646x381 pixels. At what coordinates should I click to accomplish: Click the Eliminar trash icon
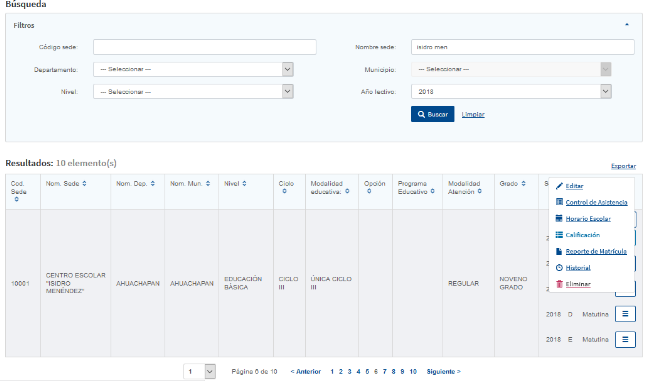tap(559, 284)
